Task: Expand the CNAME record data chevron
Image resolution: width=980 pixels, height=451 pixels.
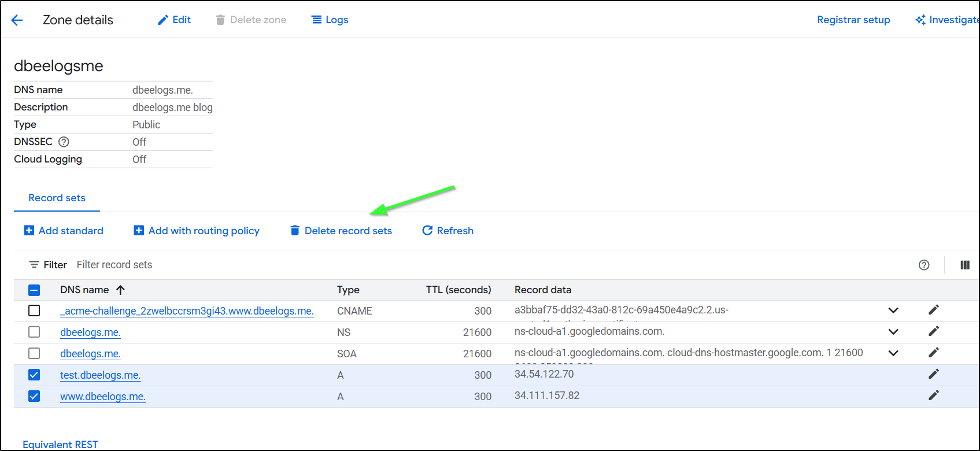Action: (893, 310)
